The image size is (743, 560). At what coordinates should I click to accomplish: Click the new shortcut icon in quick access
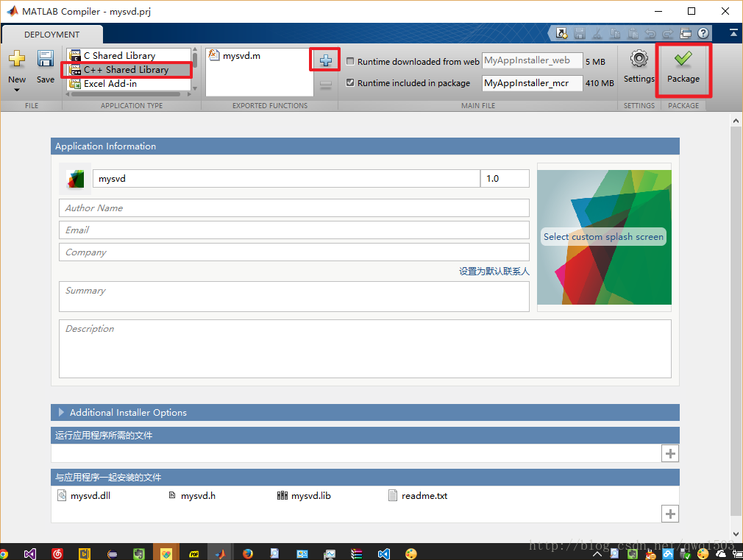tap(561, 33)
